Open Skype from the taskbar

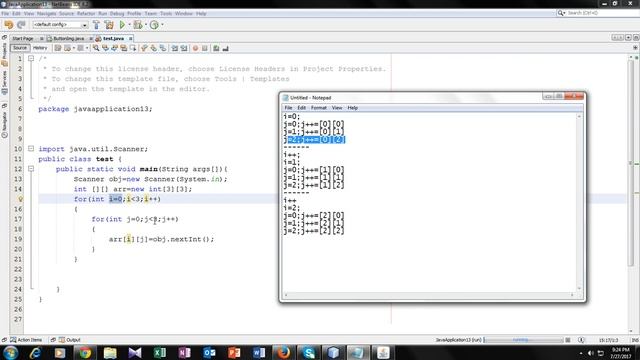pyautogui.click(x=309, y=353)
